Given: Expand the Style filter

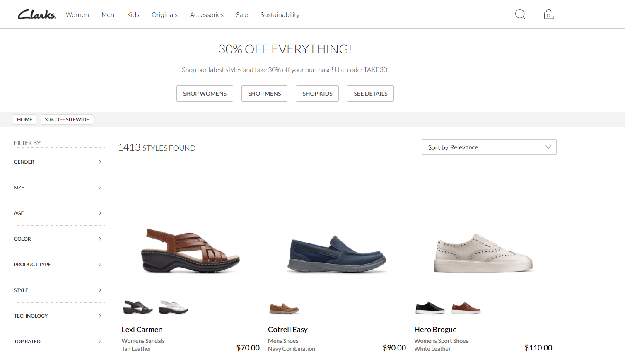Looking at the screenshot, I should (60, 290).
